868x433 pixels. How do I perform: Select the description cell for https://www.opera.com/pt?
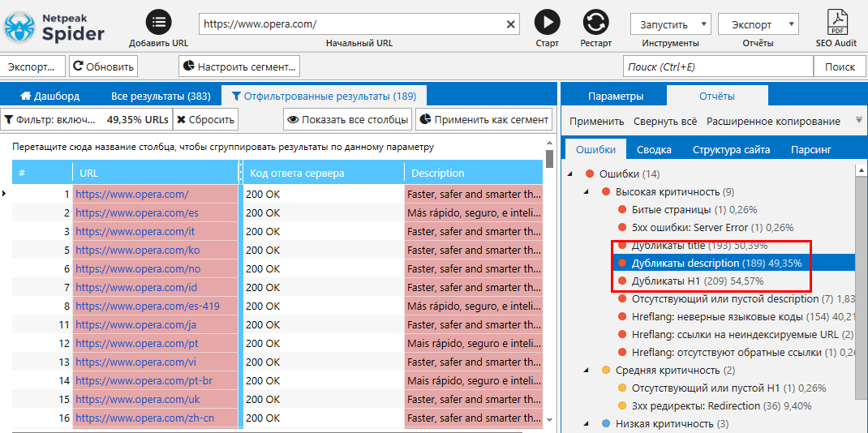(473, 344)
